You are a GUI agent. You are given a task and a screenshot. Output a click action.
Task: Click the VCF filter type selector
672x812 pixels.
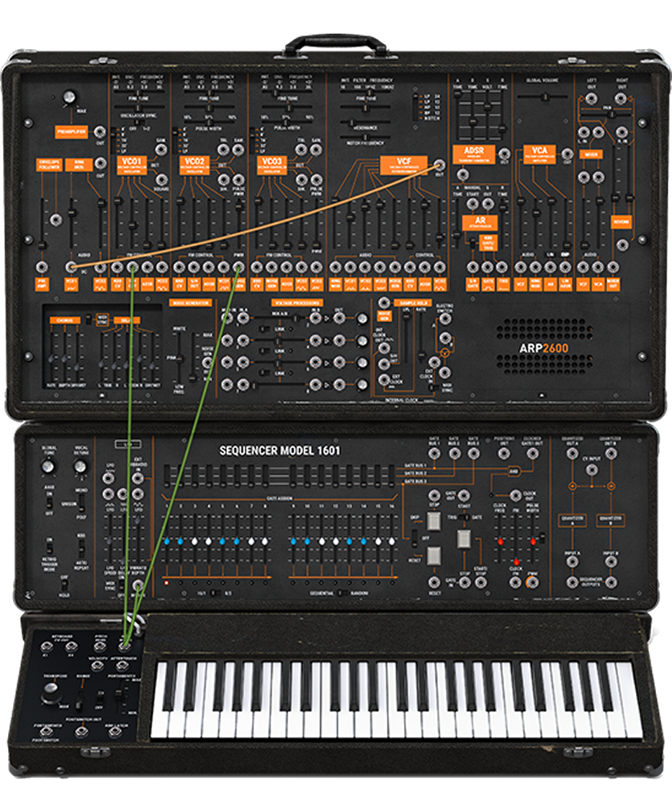click(x=416, y=107)
